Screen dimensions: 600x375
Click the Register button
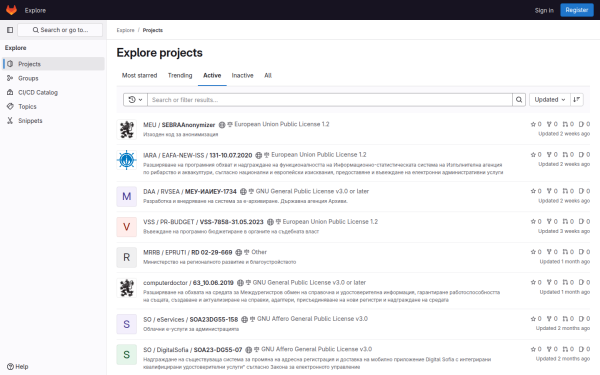click(x=577, y=10)
